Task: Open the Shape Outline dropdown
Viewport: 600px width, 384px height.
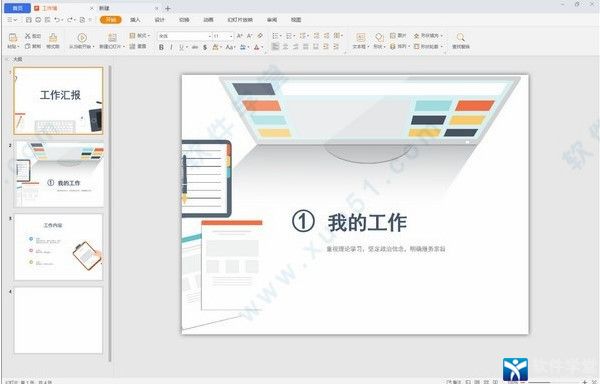Action: point(428,46)
